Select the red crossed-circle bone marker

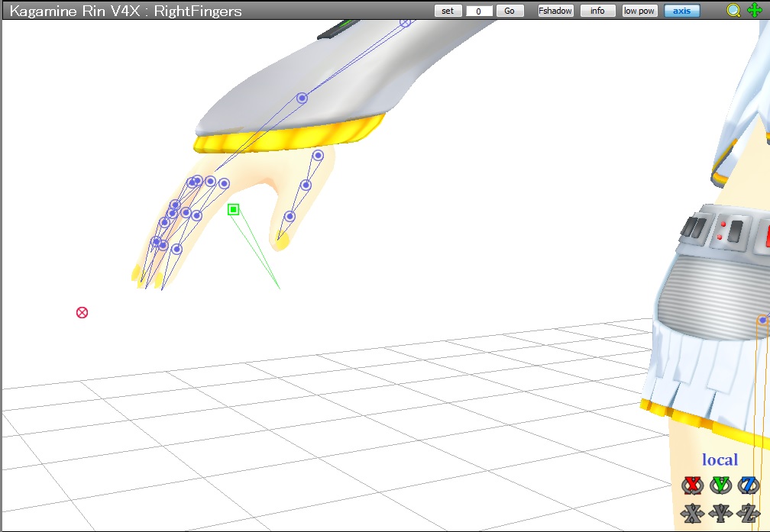point(82,313)
